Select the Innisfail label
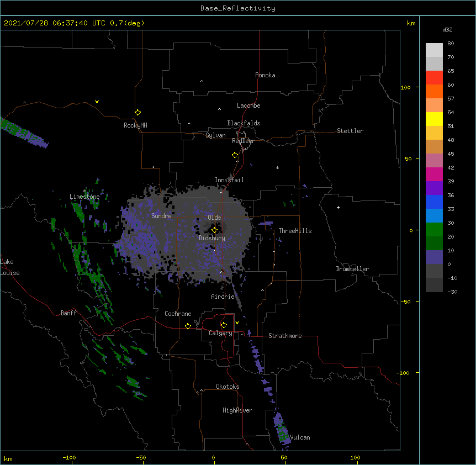Image resolution: width=476 pixels, height=465 pixels. 229,180
